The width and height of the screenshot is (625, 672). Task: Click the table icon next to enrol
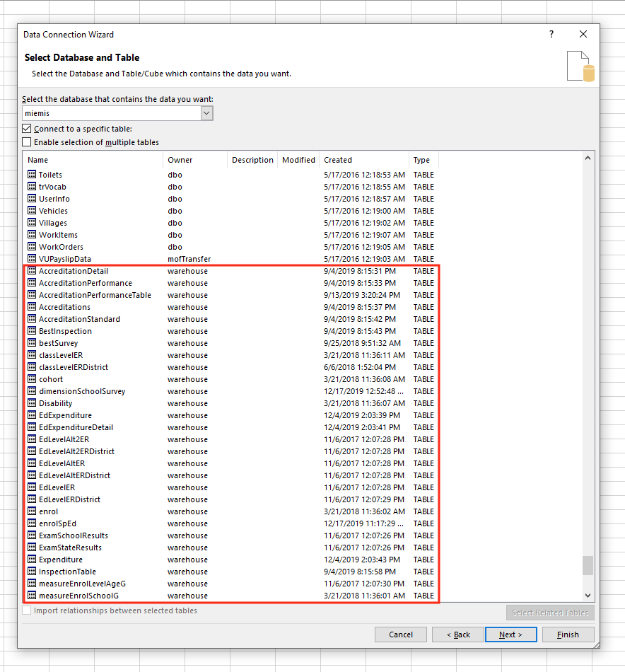click(x=32, y=511)
